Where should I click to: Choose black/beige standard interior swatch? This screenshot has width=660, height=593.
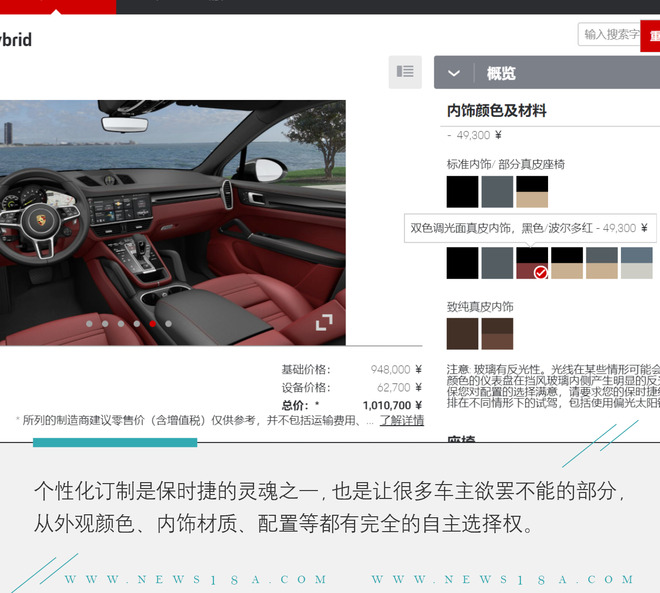click(x=532, y=192)
